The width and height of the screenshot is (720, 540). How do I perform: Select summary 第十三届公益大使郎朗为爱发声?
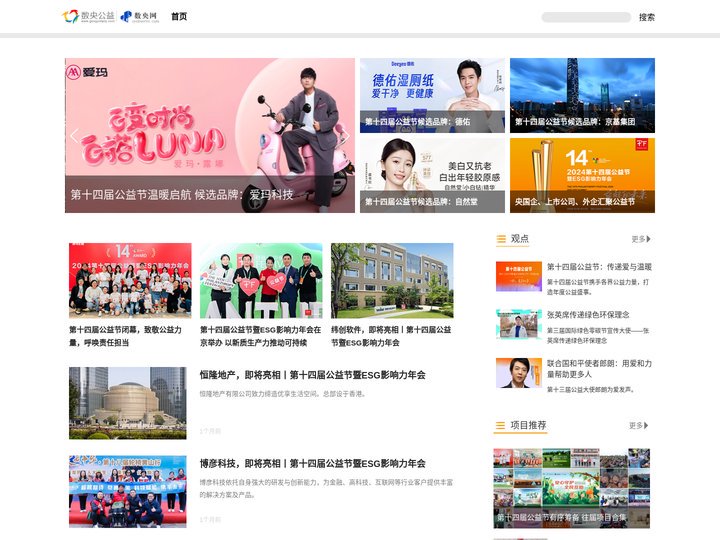point(591,389)
